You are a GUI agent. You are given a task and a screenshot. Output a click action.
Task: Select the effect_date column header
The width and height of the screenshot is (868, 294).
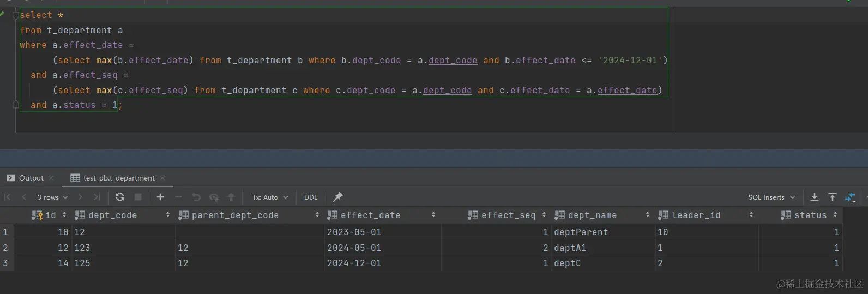(382, 215)
